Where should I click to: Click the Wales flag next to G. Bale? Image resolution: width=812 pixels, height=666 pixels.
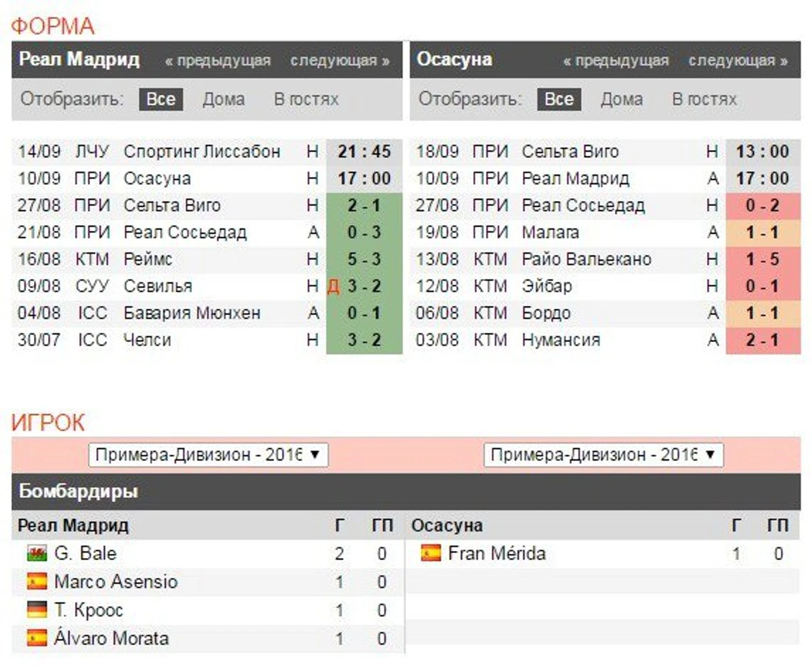pyautogui.click(x=37, y=553)
